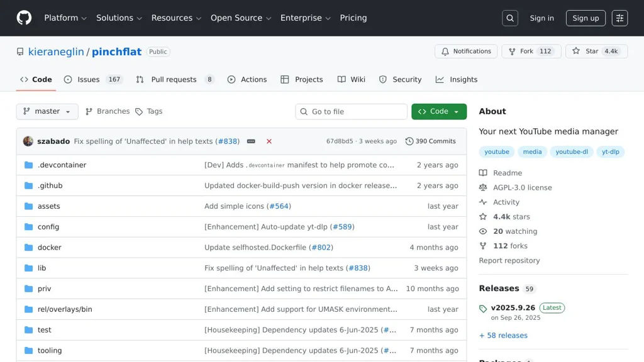
Task: Open the master branch dropdown
Action: click(x=47, y=111)
